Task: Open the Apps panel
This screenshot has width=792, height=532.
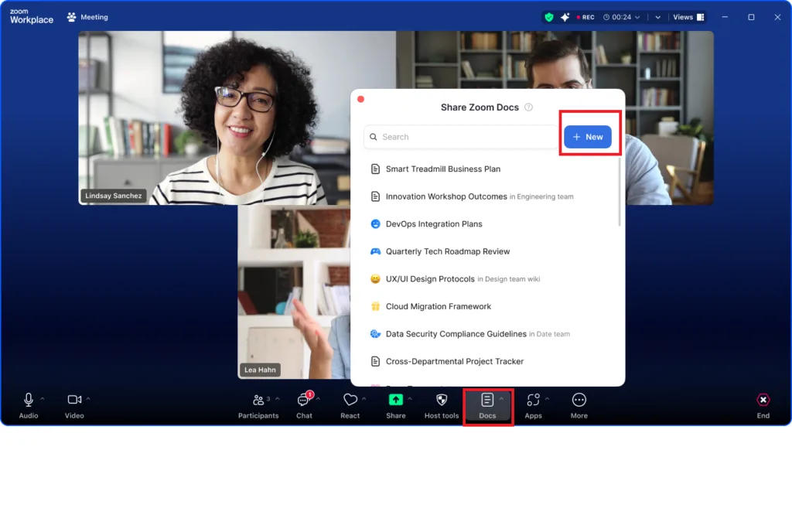Action: (x=534, y=400)
